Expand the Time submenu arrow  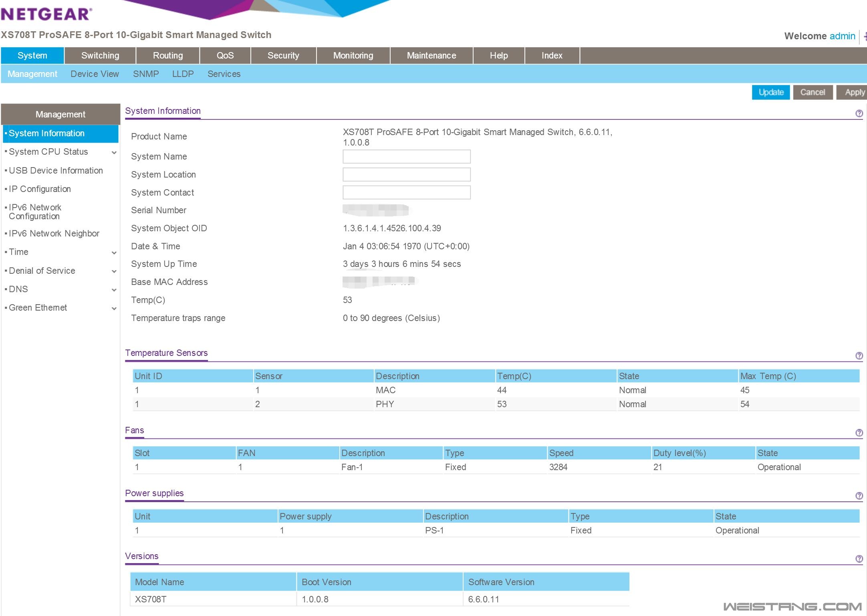point(114,253)
